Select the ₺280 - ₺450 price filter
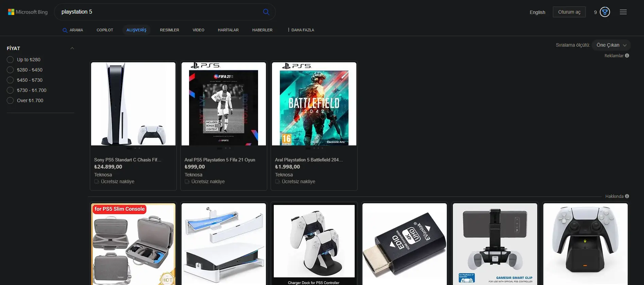The height and width of the screenshot is (285, 644). coord(10,70)
